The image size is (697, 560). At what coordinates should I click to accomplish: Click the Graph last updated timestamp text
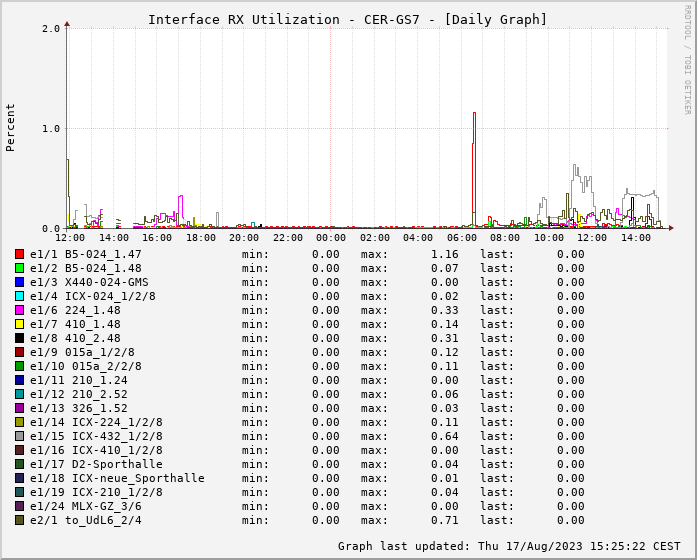510,546
